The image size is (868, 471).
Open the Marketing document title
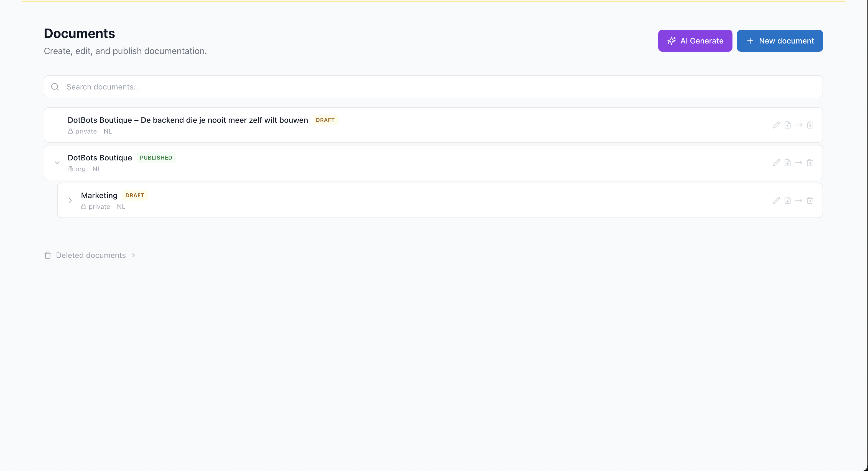[x=99, y=195]
